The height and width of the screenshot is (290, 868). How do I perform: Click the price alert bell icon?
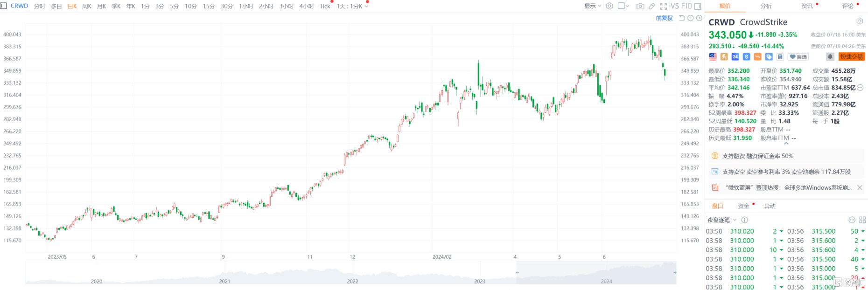830,57
